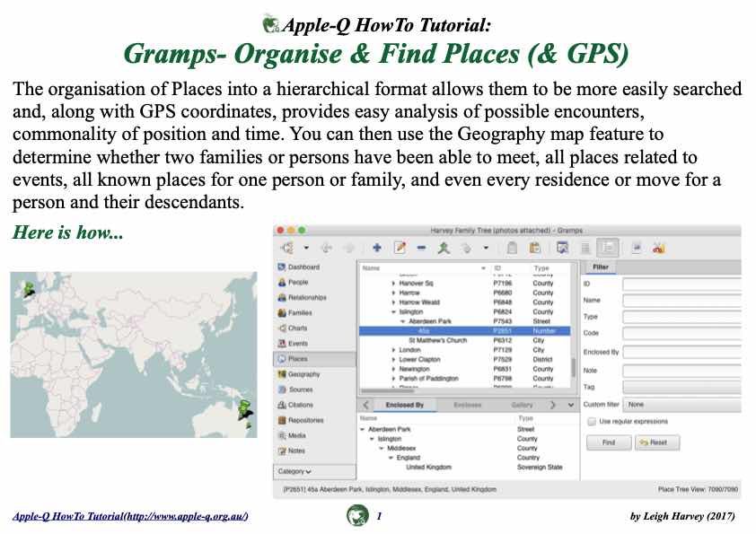Click the Enclosed By filter input field
This screenshot has height=534, width=756.
(x=682, y=353)
